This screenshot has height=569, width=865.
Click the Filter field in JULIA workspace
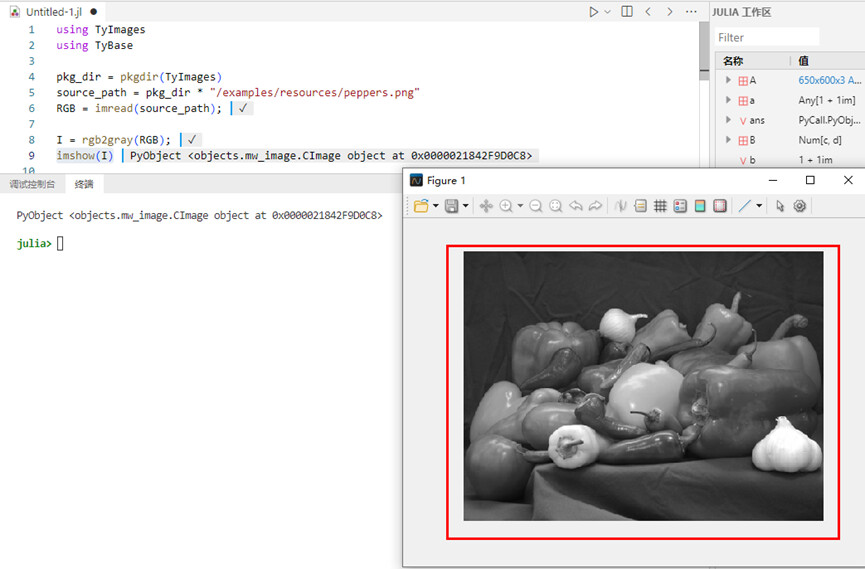[x=767, y=38]
